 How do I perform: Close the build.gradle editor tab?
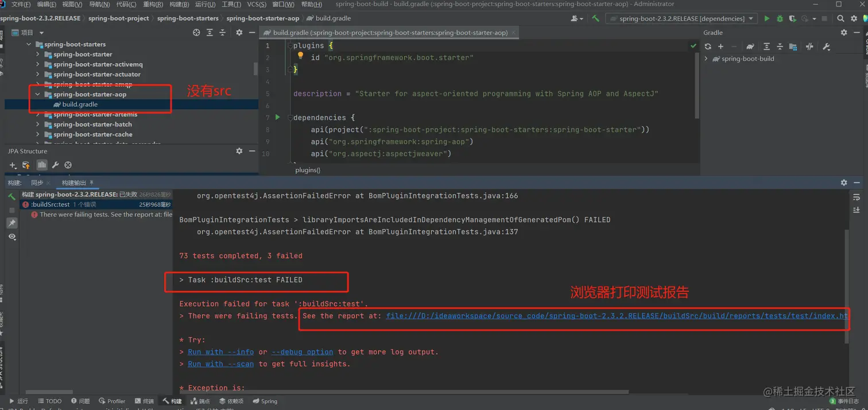(513, 33)
